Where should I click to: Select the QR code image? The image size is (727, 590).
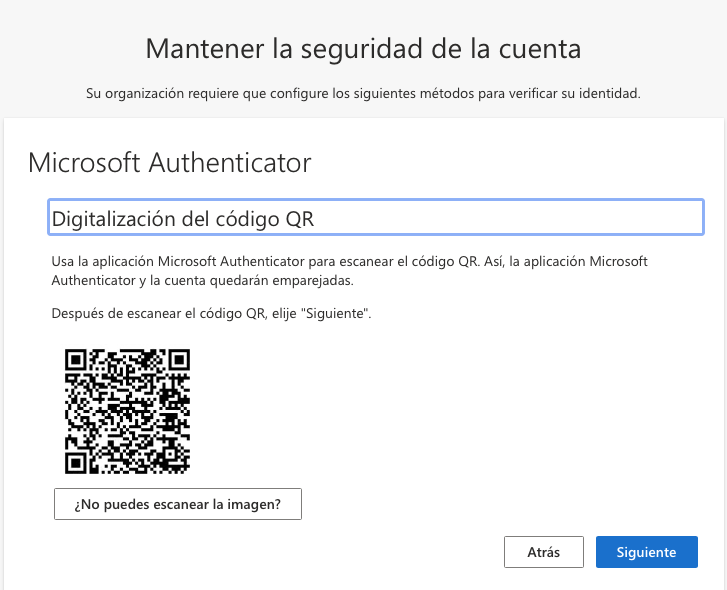pyautogui.click(x=128, y=411)
